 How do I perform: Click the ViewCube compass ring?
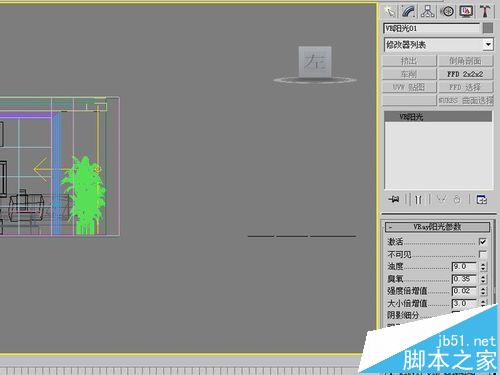tap(315, 80)
